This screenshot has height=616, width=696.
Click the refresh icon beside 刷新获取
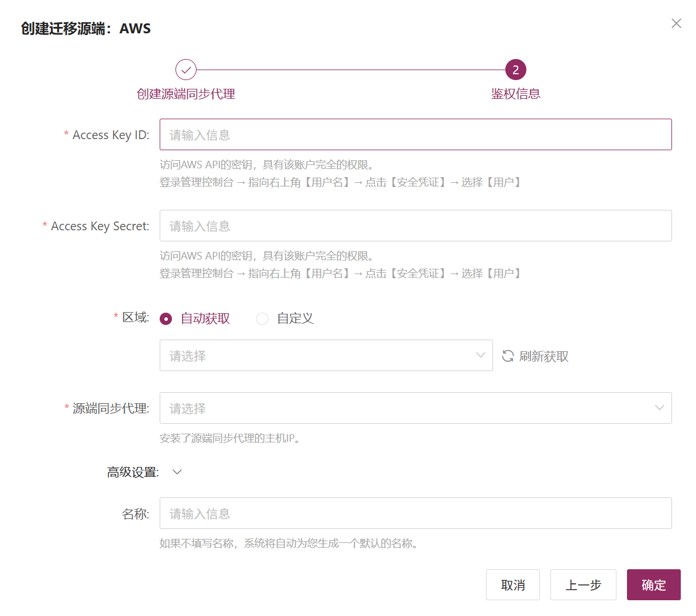pyautogui.click(x=508, y=356)
